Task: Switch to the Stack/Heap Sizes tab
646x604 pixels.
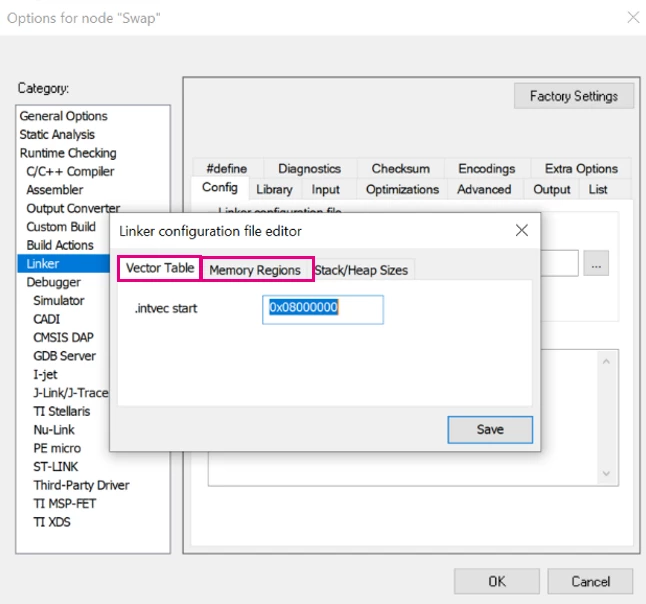Action: (x=361, y=270)
